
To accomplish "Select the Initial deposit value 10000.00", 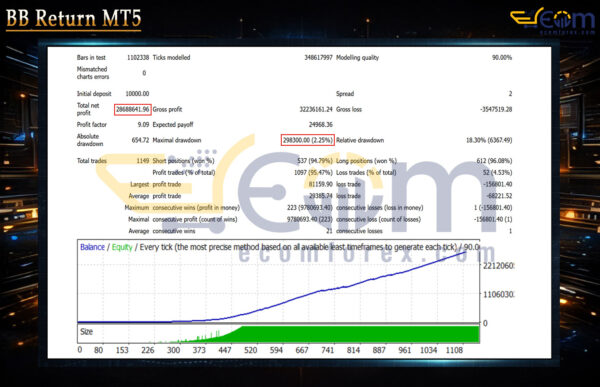I will tap(137, 93).
